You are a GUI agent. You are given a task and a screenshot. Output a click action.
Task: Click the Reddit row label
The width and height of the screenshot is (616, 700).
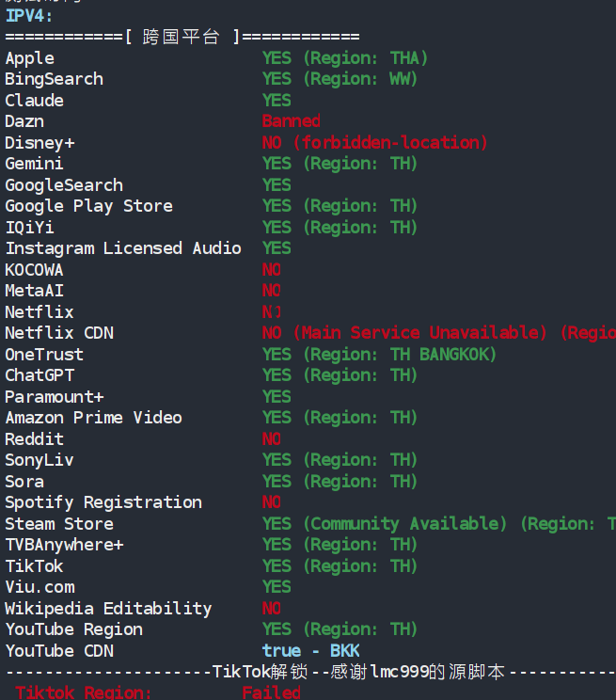34,439
